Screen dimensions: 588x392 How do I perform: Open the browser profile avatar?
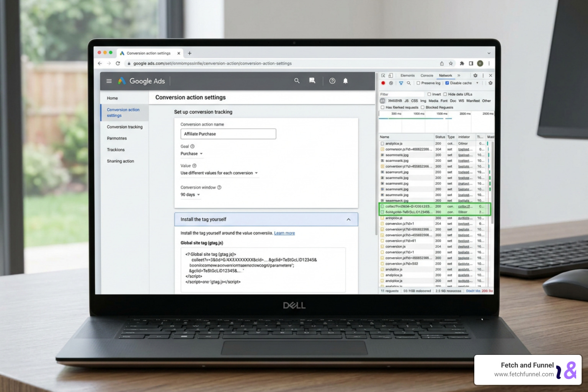pos(480,64)
